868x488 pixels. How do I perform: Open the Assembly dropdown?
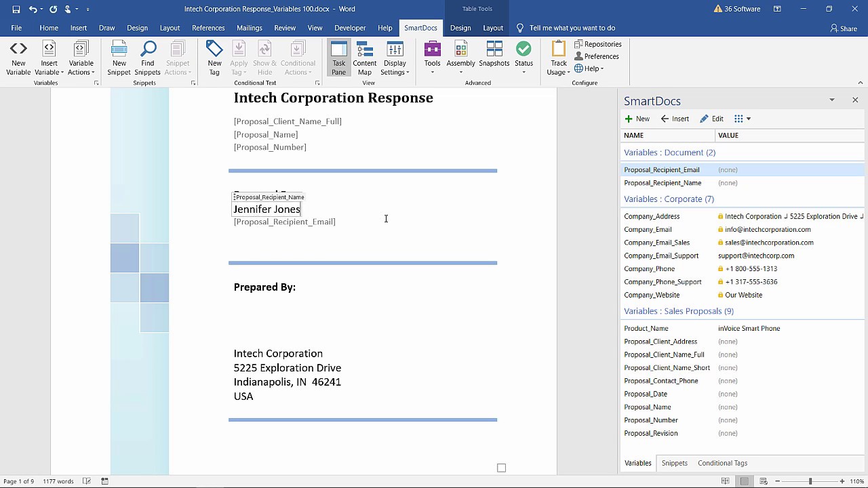460,58
